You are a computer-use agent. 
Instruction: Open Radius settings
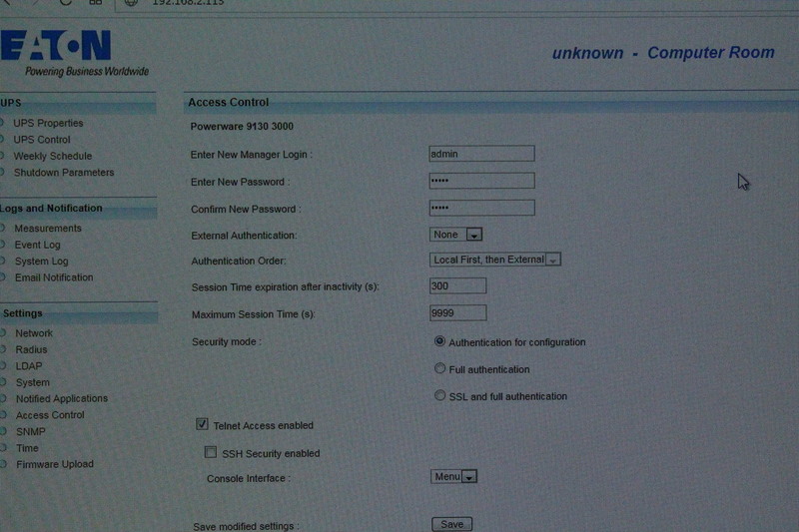[31, 349]
